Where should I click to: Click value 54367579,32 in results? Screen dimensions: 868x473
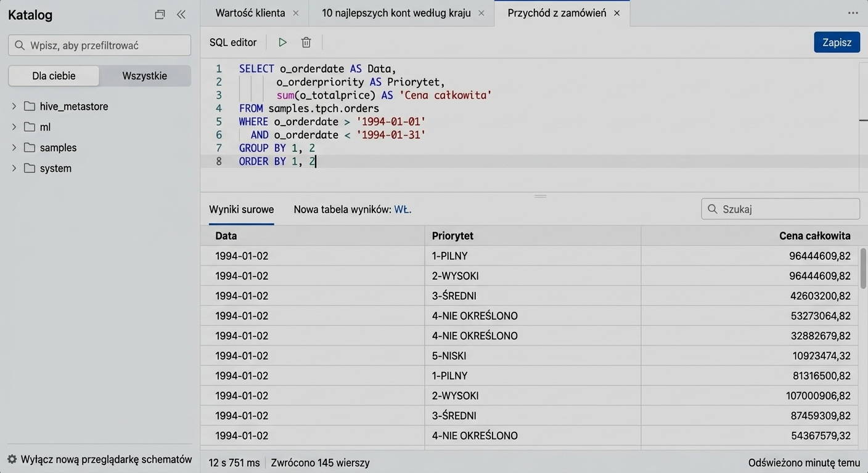coord(821,435)
